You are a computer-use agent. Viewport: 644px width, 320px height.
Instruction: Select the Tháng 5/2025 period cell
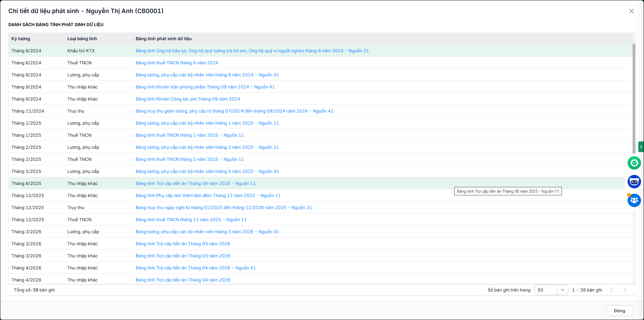[26, 172]
